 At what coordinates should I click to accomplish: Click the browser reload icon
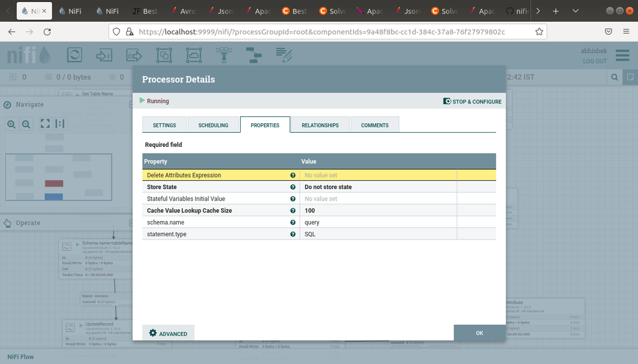pos(47,32)
